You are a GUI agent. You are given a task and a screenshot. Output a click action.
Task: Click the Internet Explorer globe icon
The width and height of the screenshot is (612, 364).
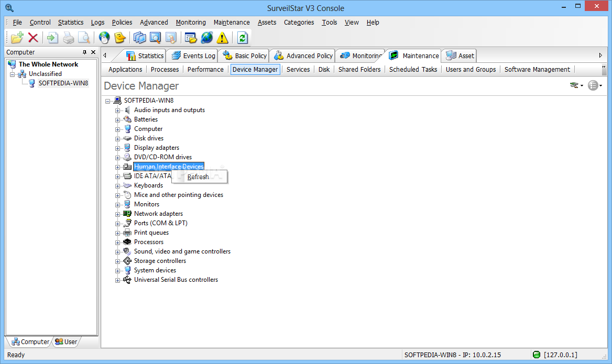tap(207, 38)
